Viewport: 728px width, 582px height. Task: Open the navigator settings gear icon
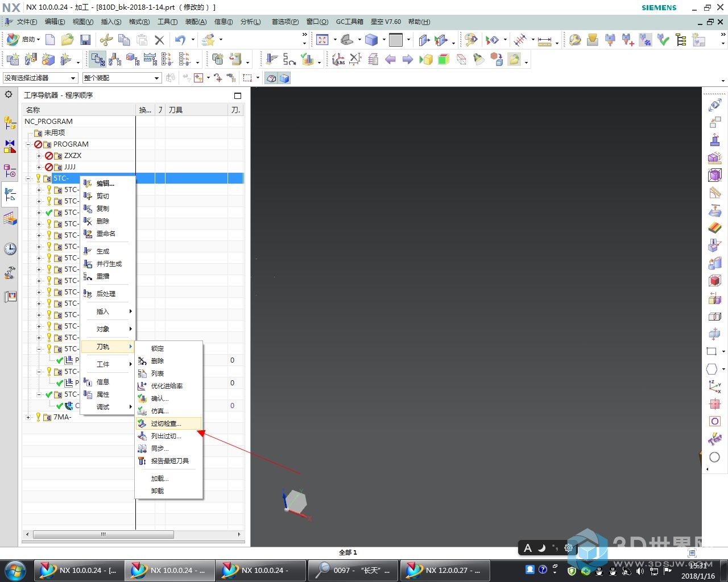click(x=9, y=94)
